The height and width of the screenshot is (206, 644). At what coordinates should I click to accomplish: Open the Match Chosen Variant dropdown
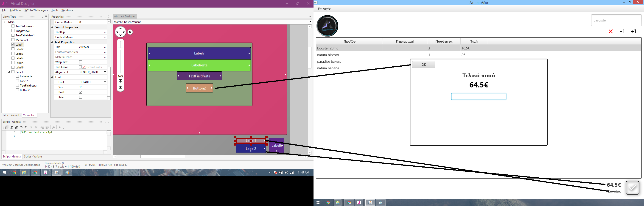[x=310, y=22]
